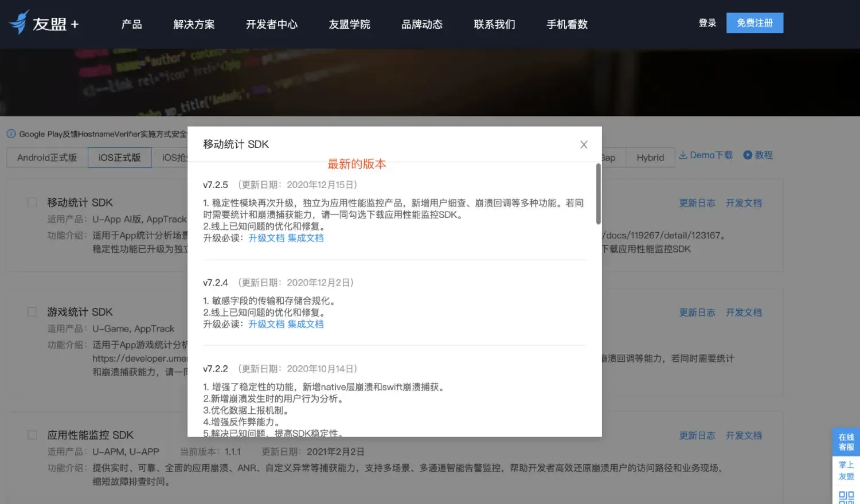Image resolution: width=860 pixels, height=504 pixels.
Task: Click the download arrow beside Demo下载
Action: (684, 154)
